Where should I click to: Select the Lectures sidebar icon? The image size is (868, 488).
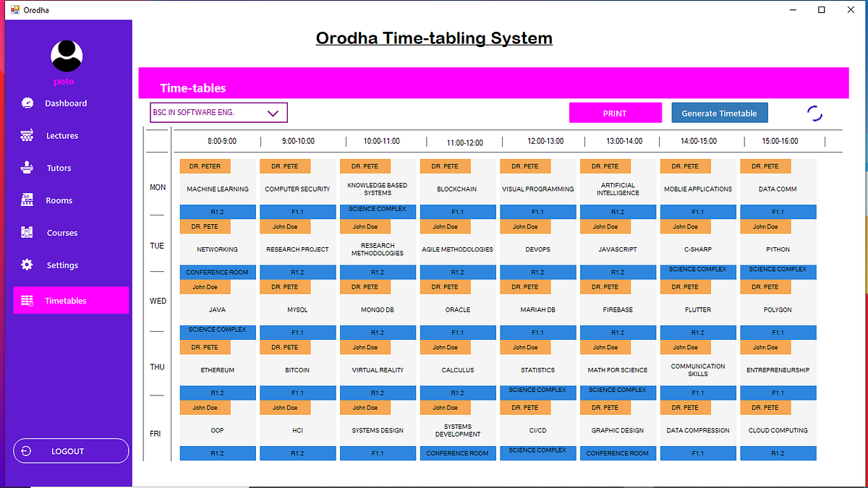pyautogui.click(x=27, y=135)
